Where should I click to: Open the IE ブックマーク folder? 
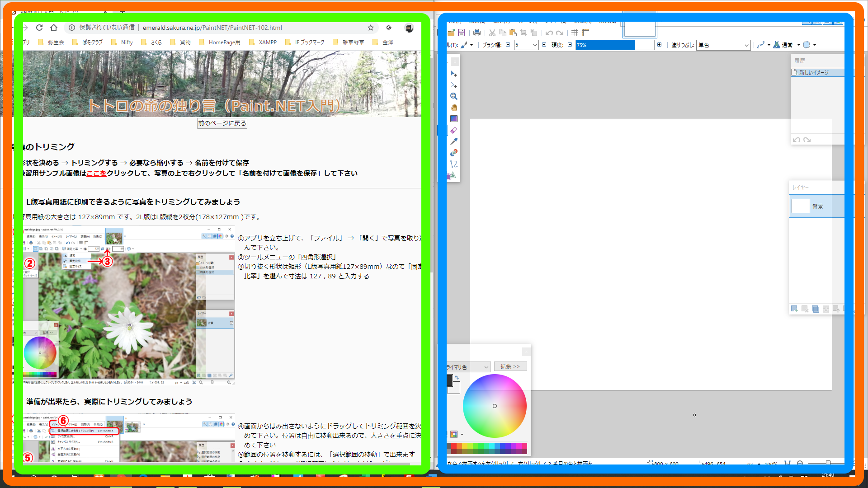(x=305, y=42)
